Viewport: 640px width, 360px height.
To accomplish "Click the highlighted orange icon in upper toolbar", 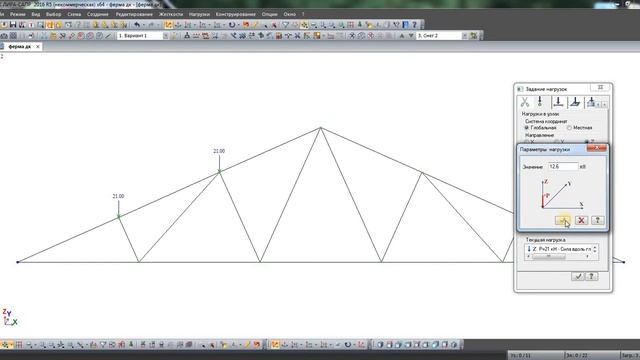I will 168,25.
